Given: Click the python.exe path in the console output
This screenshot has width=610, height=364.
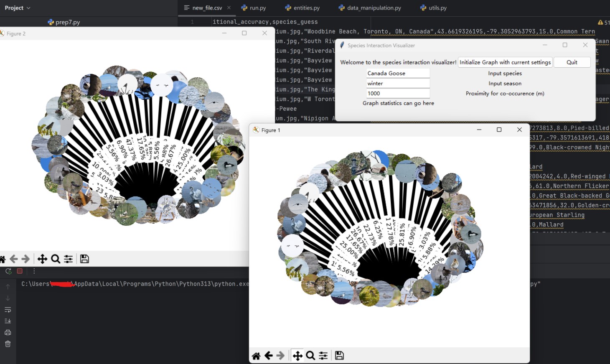Looking at the screenshot, I should [x=135, y=284].
